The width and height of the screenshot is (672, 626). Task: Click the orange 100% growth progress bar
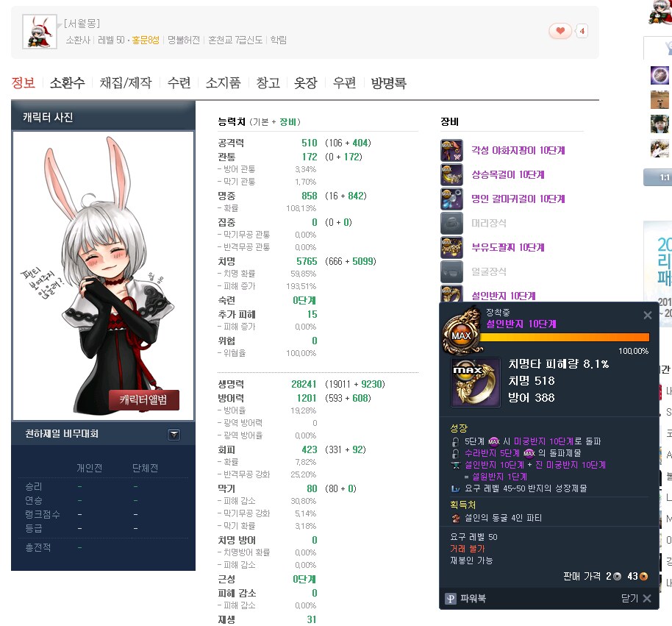[x=564, y=338]
